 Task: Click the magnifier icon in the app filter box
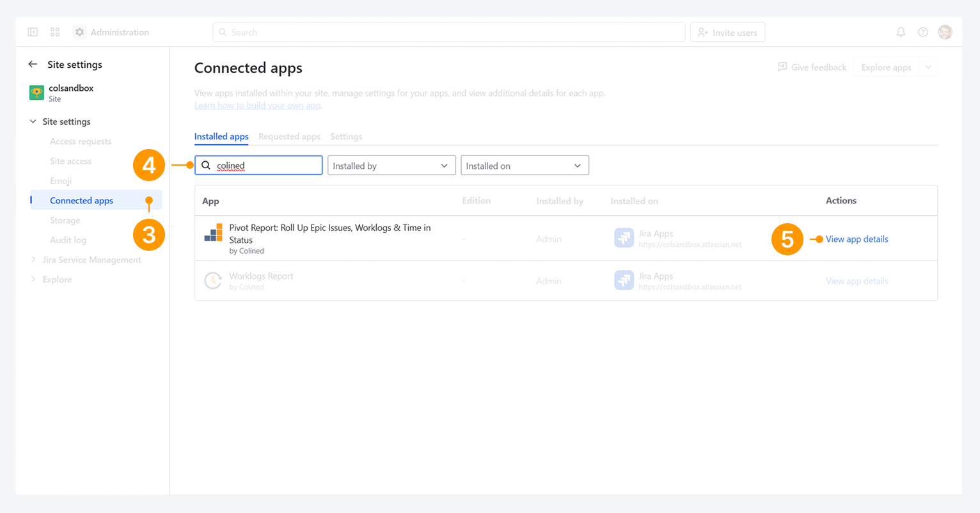click(x=206, y=165)
